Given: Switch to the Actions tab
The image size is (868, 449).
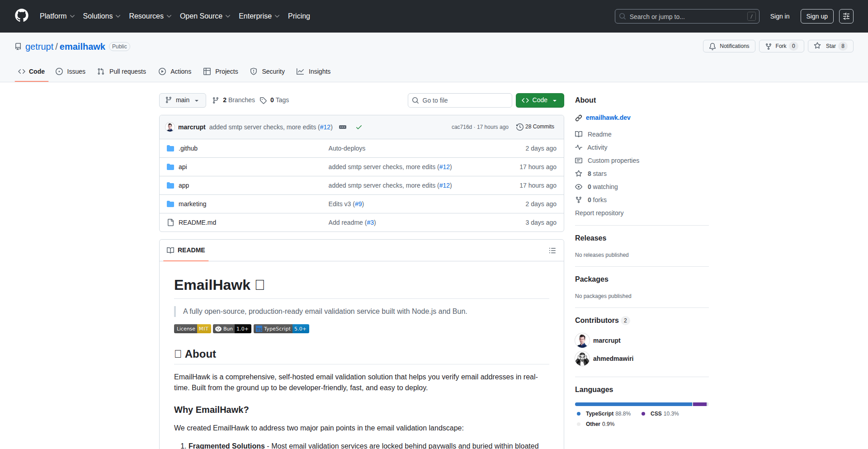Looking at the screenshot, I should (175, 71).
